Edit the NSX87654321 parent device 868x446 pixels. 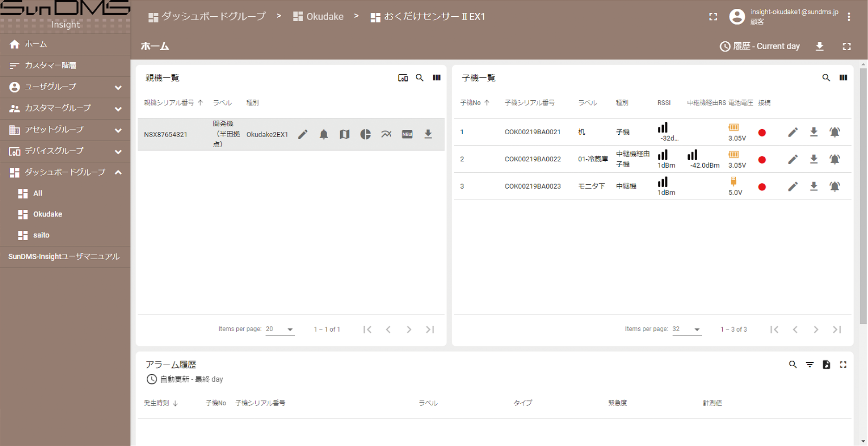click(x=303, y=134)
